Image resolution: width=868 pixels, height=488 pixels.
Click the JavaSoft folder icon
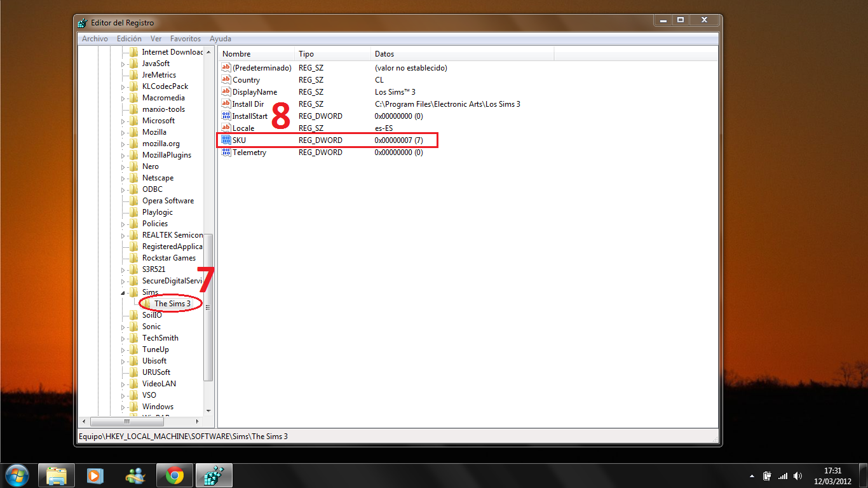(134, 64)
